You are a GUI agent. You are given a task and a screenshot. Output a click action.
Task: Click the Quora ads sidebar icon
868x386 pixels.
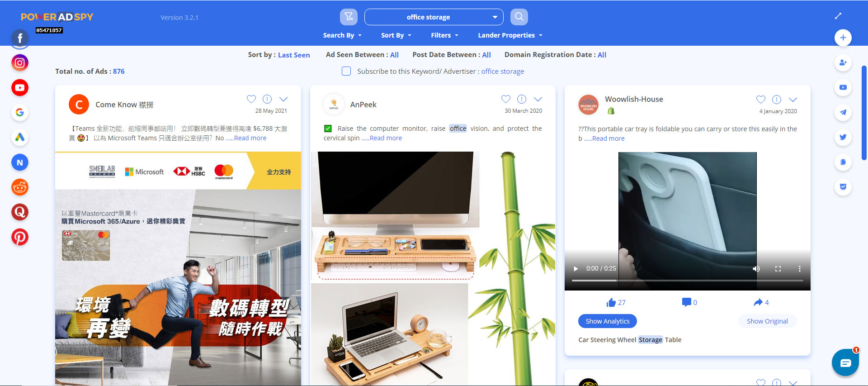click(x=20, y=212)
